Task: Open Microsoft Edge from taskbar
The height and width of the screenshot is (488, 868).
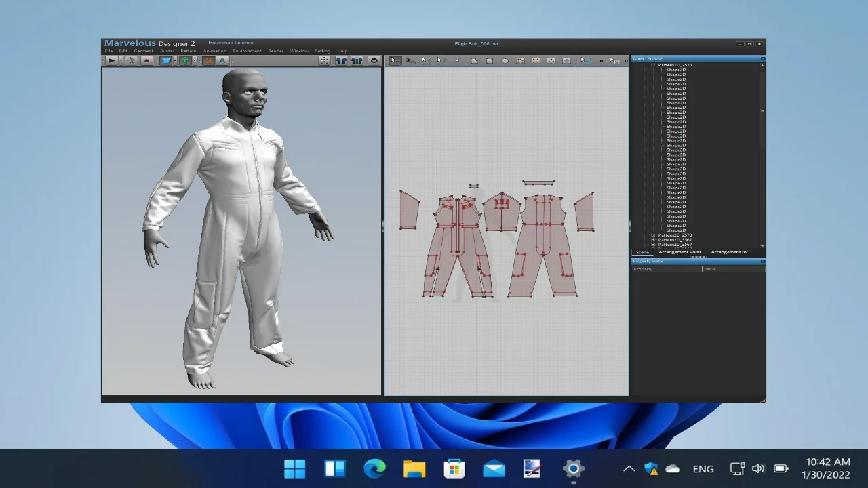Action: 374,468
